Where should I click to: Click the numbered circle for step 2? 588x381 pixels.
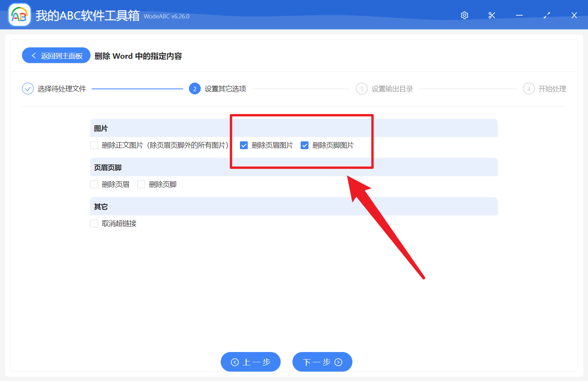pos(195,88)
